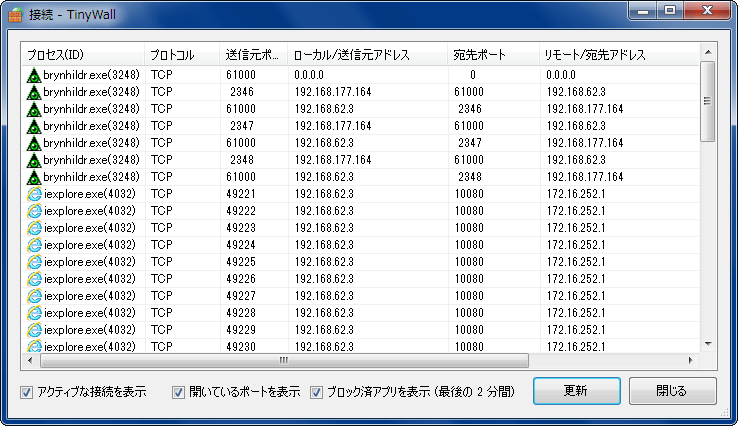The height and width of the screenshot is (426, 738).
Task: Sort by the プロトコル column header
Action: click(x=182, y=55)
